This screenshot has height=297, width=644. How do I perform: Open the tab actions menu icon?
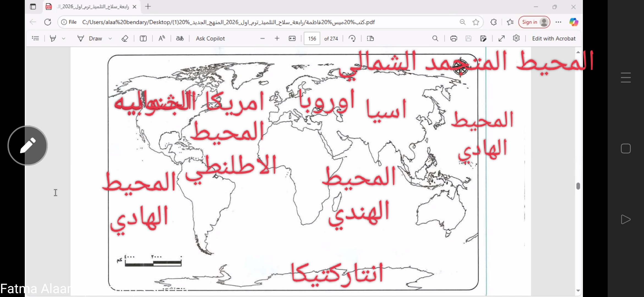(33, 7)
